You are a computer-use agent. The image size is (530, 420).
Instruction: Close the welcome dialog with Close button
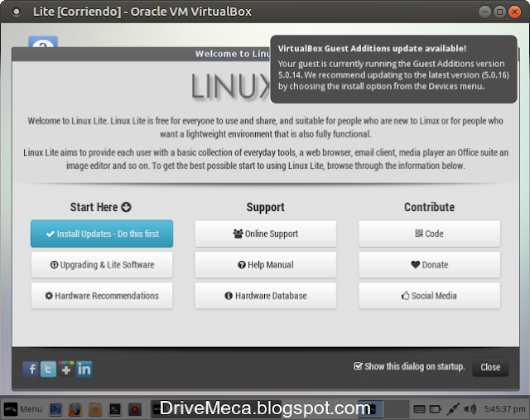pyautogui.click(x=490, y=367)
